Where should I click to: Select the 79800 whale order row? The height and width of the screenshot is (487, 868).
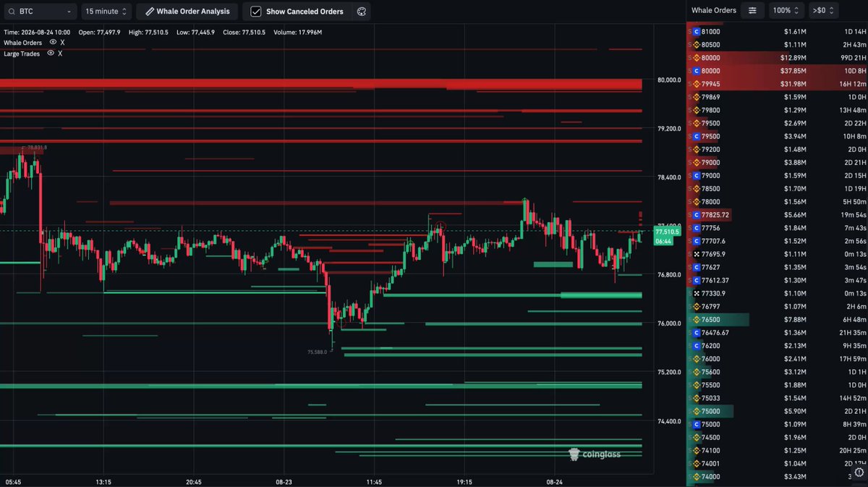[x=777, y=110]
